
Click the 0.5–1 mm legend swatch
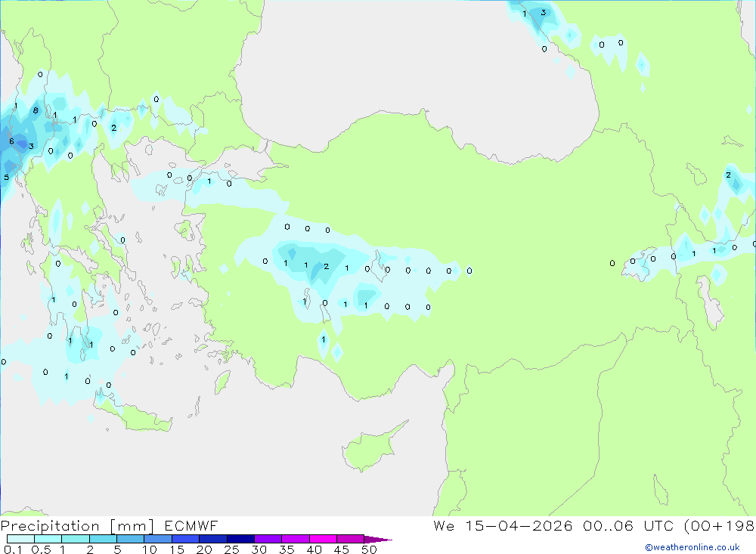(48, 539)
